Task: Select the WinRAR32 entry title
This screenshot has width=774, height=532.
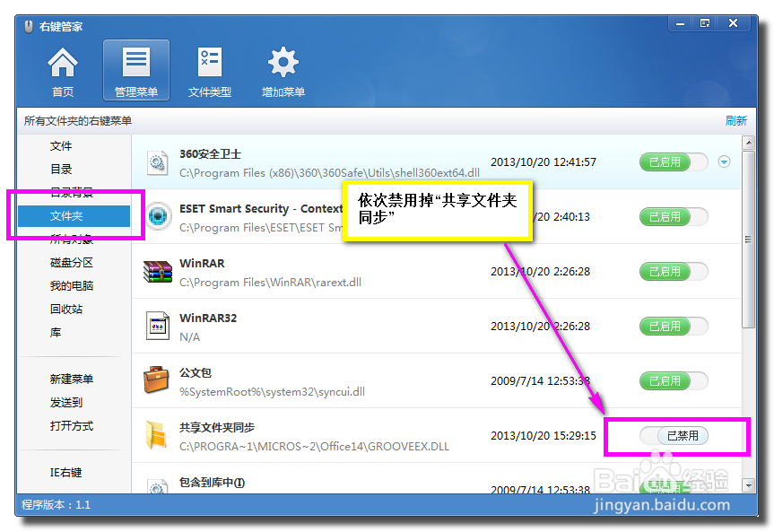Action: tap(208, 318)
